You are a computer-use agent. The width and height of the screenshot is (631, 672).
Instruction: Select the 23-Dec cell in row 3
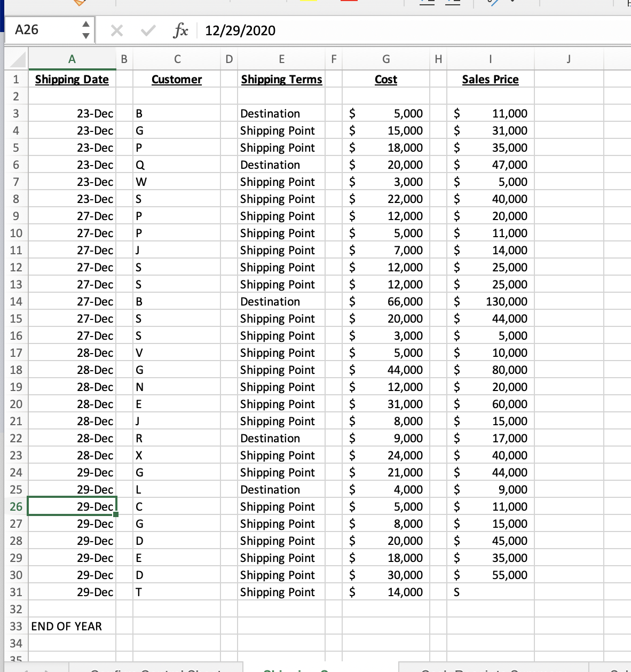[72, 113]
